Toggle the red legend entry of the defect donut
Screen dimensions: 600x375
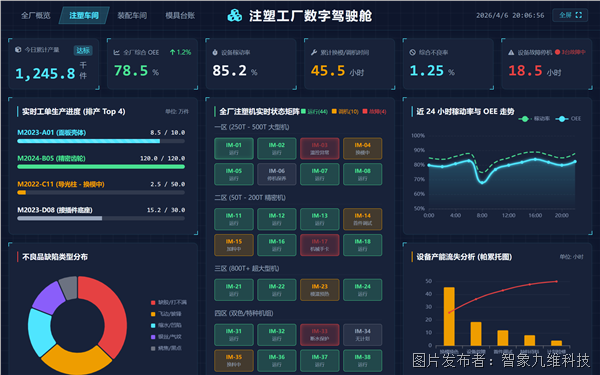tap(169, 303)
